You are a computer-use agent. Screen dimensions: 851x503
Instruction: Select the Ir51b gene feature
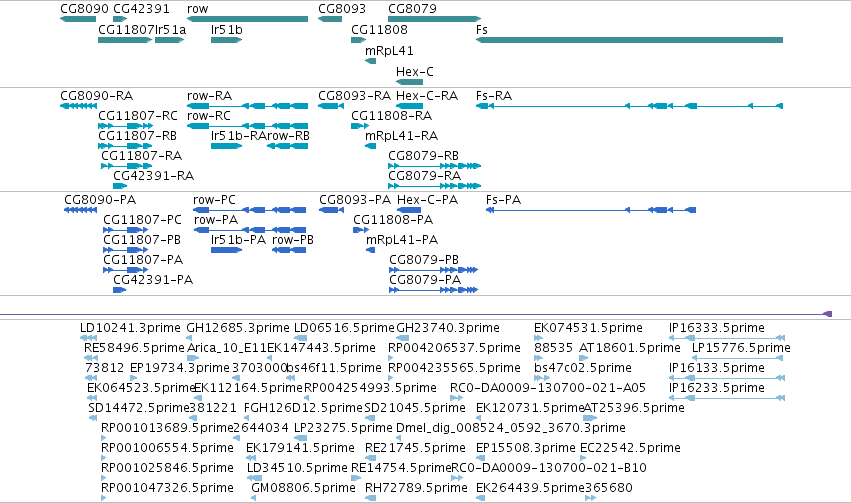[x=226, y=40]
